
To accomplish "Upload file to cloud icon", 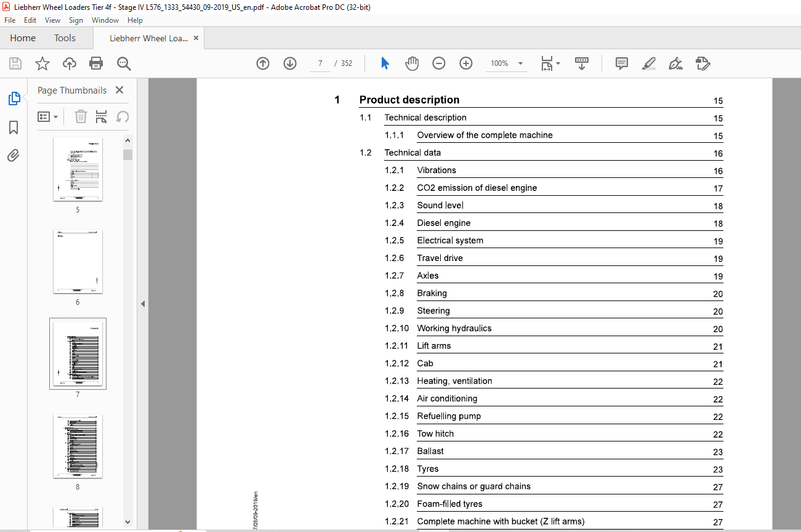I will tap(70, 63).
